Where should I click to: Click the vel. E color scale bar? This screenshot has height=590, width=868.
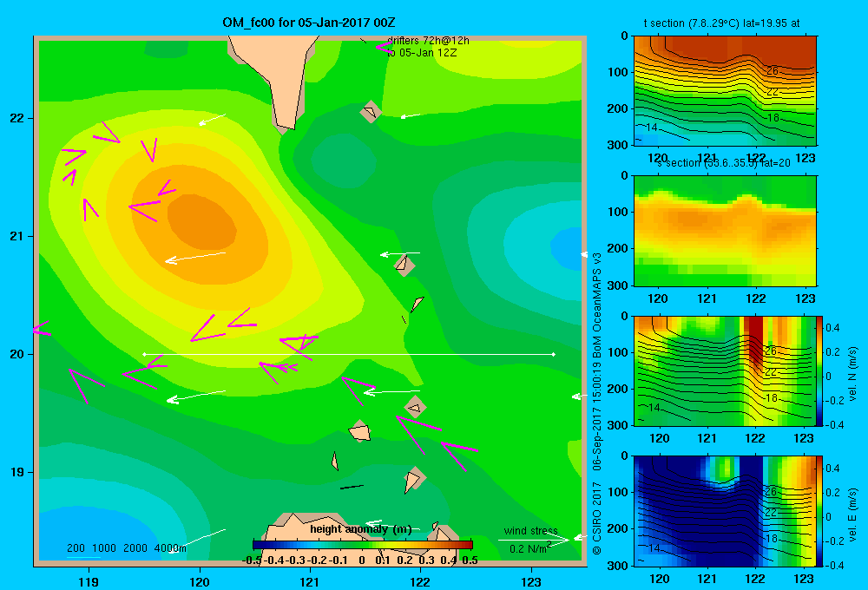click(x=820, y=511)
